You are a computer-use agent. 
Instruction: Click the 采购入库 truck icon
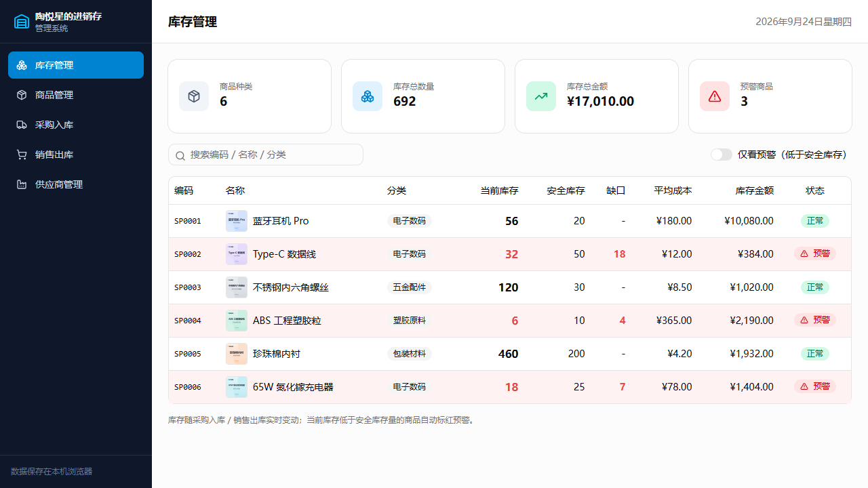coord(22,125)
